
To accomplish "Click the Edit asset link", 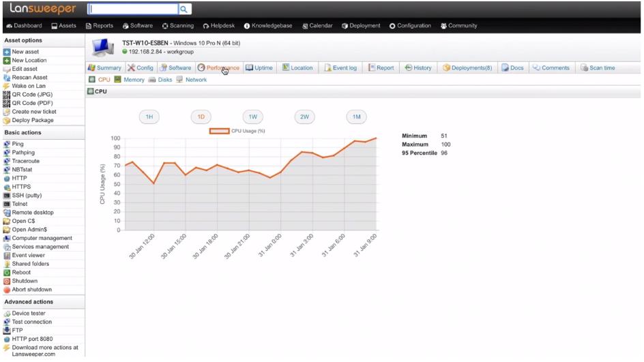I will [x=25, y=69].
